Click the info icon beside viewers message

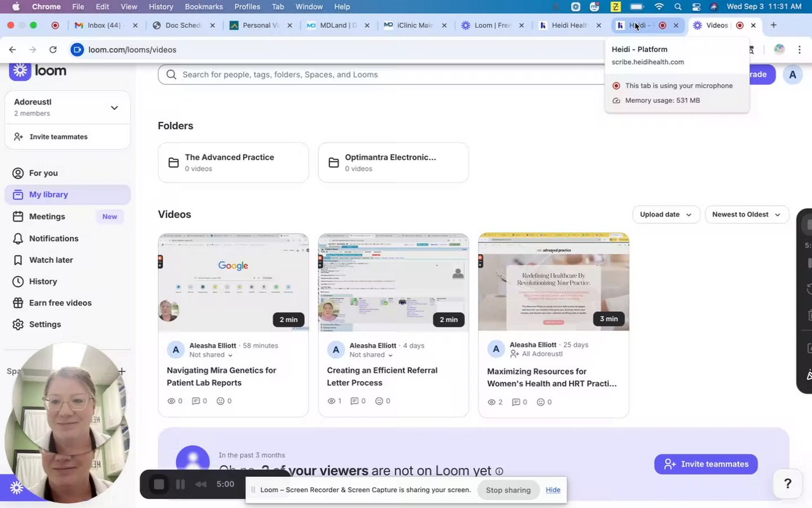coord(499,471)
